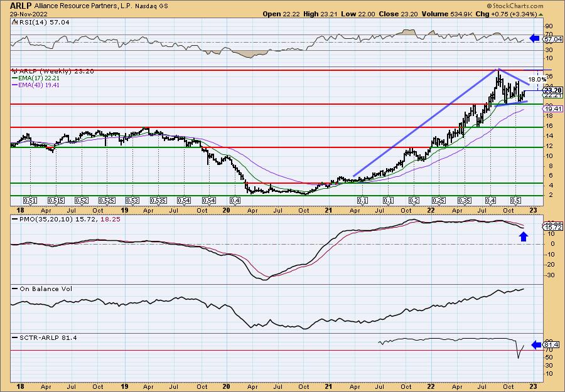
Task: Click the 0.5 dividend marker near Oct 2022
Action: (515, 201)
